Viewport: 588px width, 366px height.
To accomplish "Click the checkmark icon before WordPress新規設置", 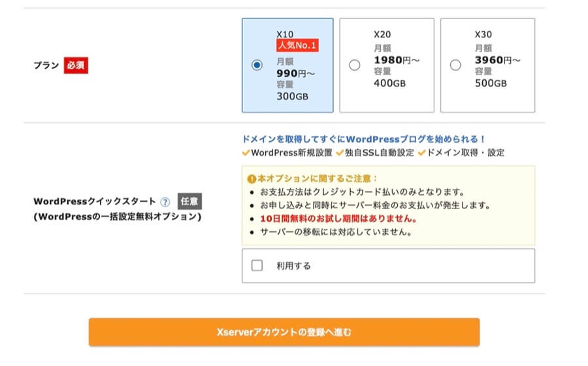I will [246, 153].
